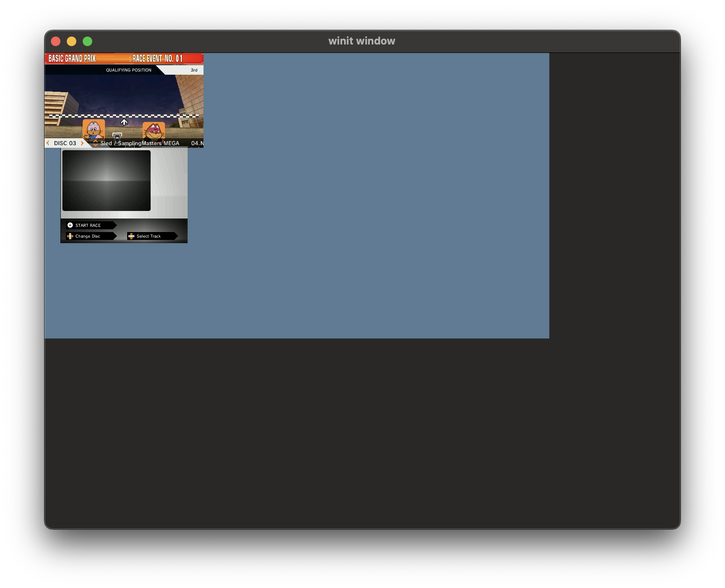The width and height of the screenshot is (725, 588).
Task: Click the right orange arrow beside DISC 03
Action: [82, 143]
